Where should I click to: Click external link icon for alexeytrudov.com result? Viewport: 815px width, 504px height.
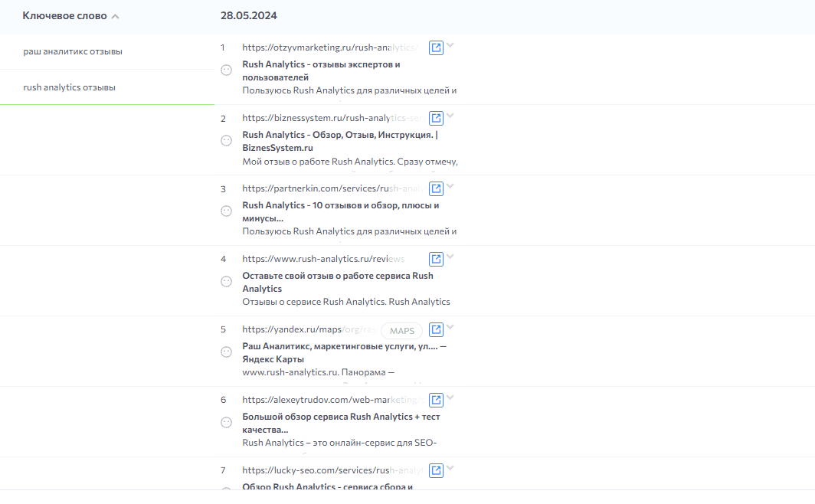click(436, 399)
